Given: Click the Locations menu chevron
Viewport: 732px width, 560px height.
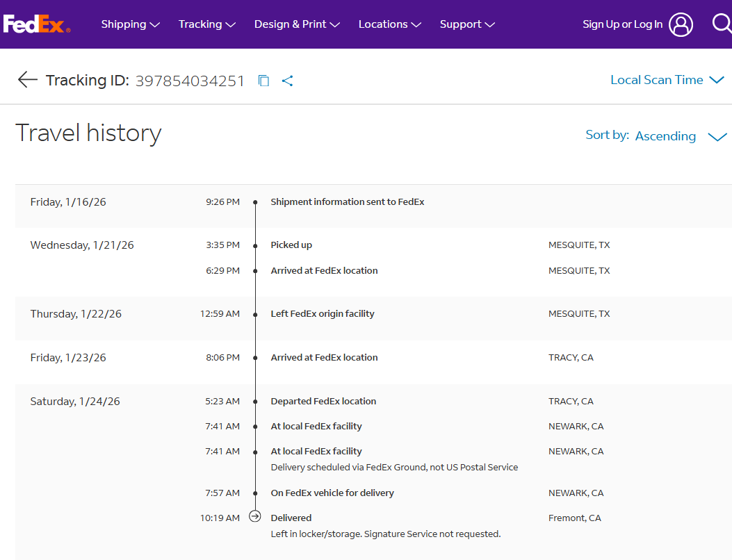Looking at the screenshot, I should (416, 25).
